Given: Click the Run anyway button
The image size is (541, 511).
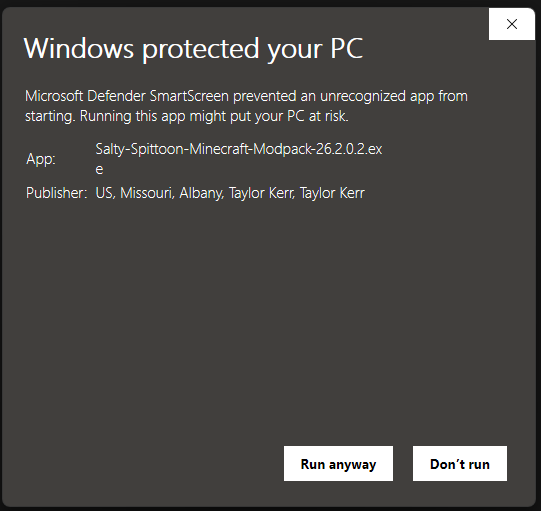Looking at the screenshot, I should point(338,463).
